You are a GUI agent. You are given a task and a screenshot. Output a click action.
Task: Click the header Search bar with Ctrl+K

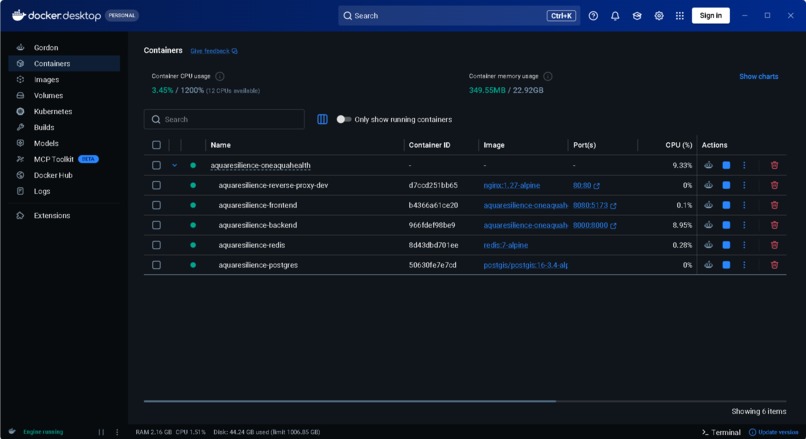point(459,16)
